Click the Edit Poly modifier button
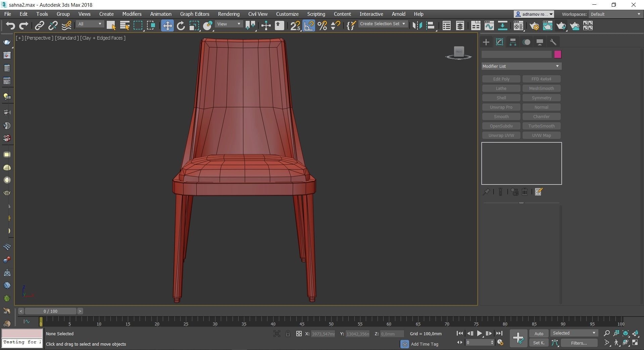Screen dimensions: 644x350 [501, 79]
